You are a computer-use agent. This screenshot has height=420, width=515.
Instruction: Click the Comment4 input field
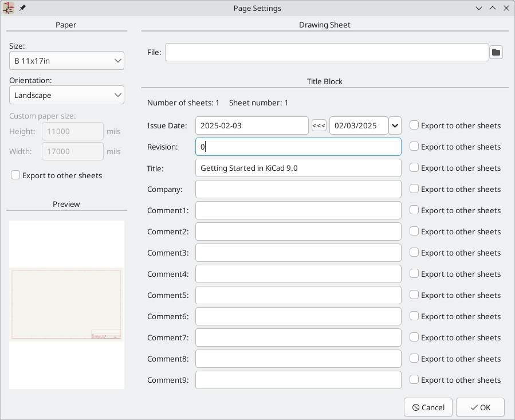pos(298,274)
